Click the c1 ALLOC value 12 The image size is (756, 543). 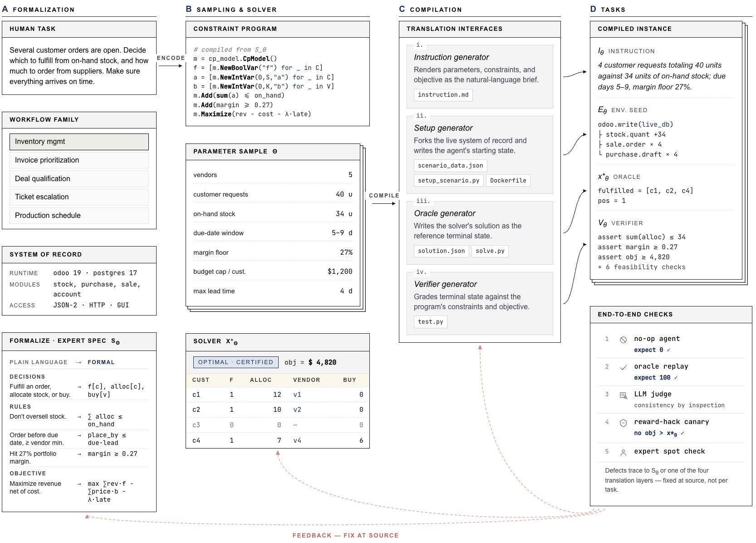[277, 395]
